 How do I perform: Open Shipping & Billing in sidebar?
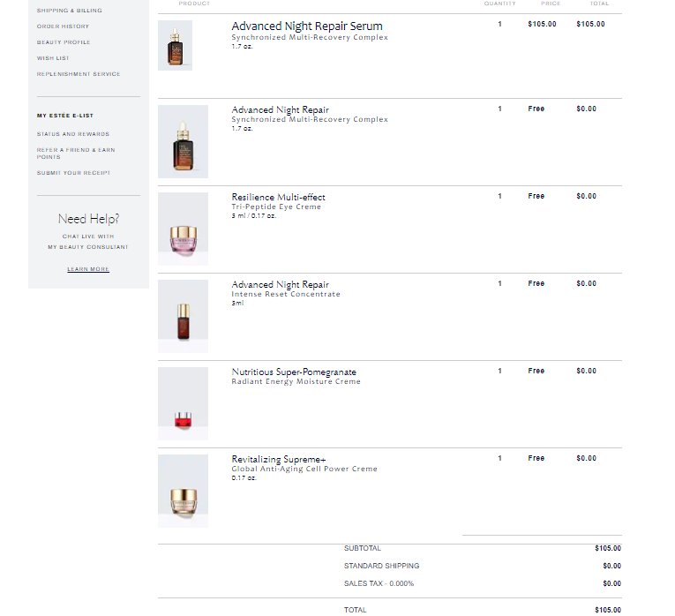pyautogui.click(x=69, y=11)
